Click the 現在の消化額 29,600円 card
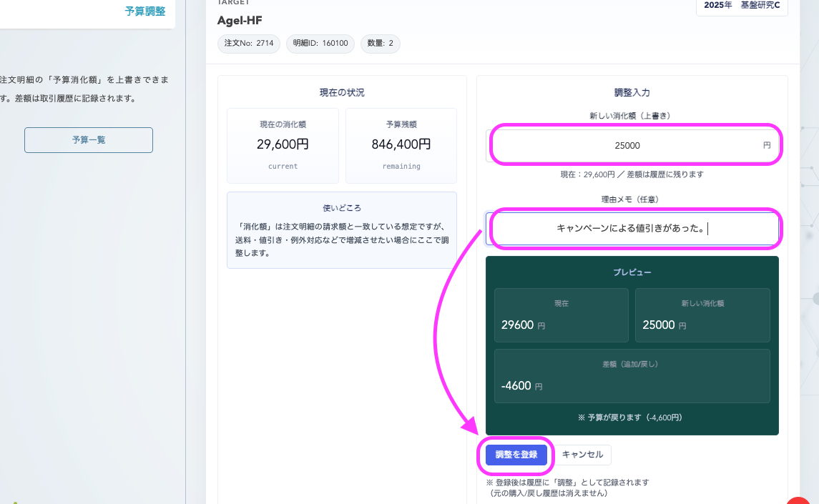The height and width of the screenshot is (504, 819). point(283,145)
